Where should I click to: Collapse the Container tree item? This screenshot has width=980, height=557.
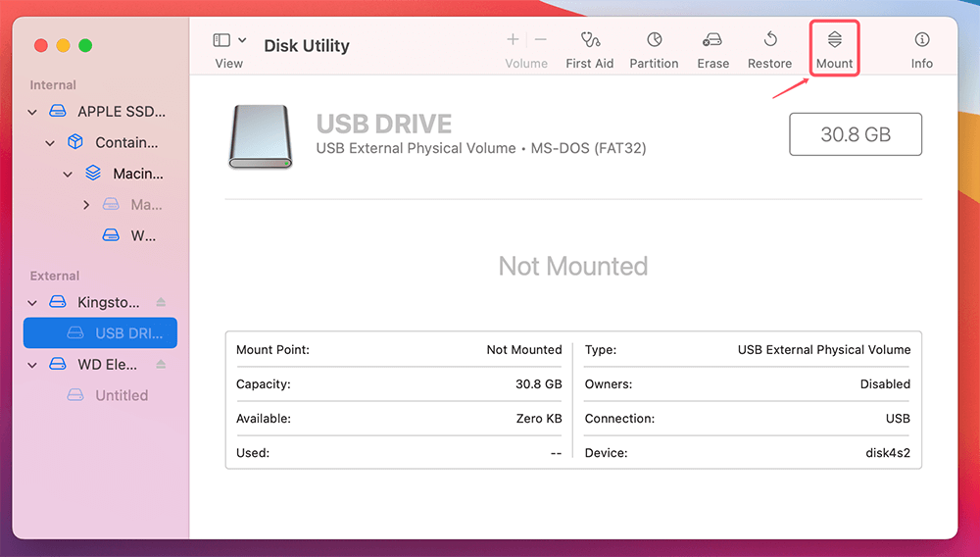click(x=50, y=143)
